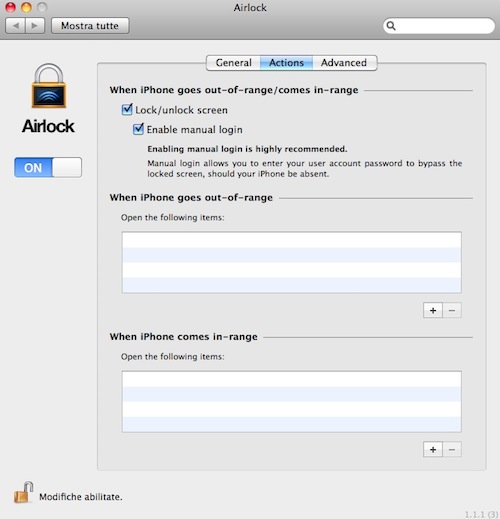
Task: Click the Modifiche abilitate text
Action: pos(81,497)
